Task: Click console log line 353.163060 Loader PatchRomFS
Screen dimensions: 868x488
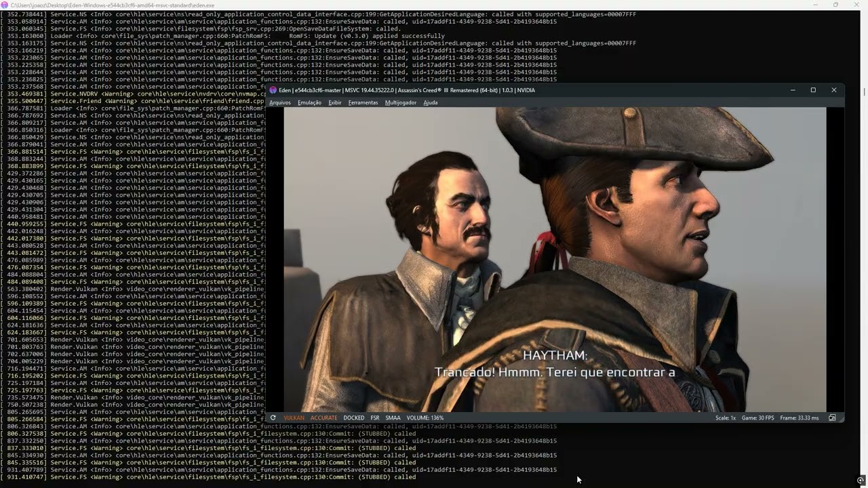Action: point(222,36)
